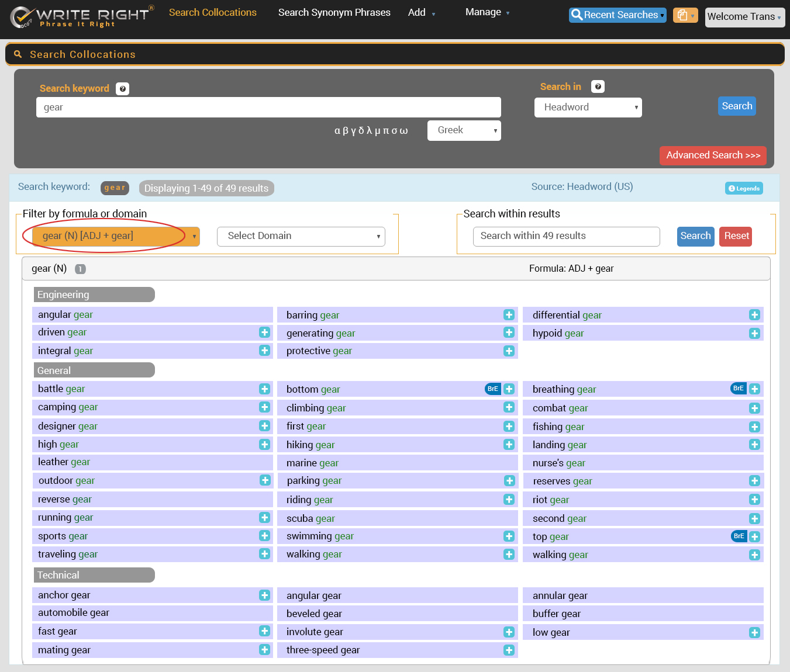Open the Headword search-in dropdown
Viewport: 790px width, 672px height.
pos(588,108)
